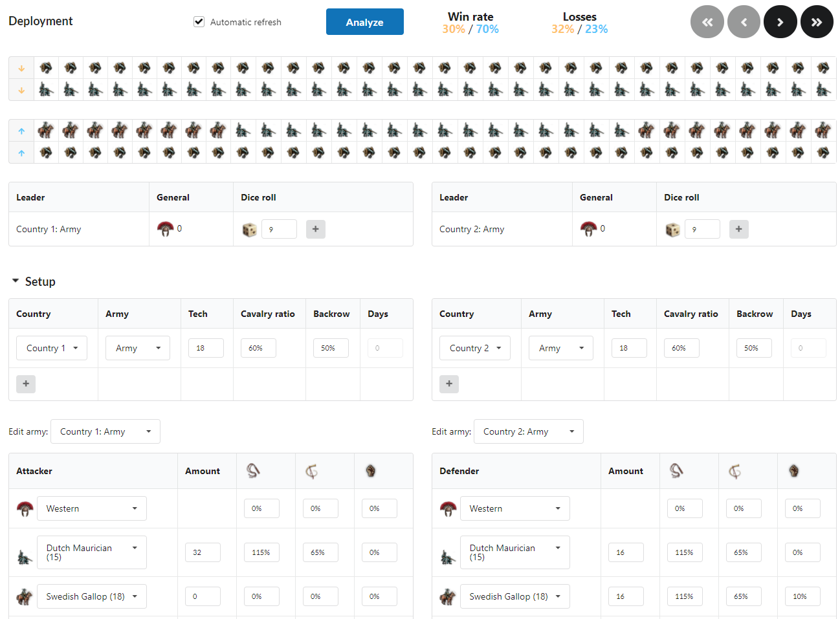Click plus button to add defender army row

tap(449, 384)
